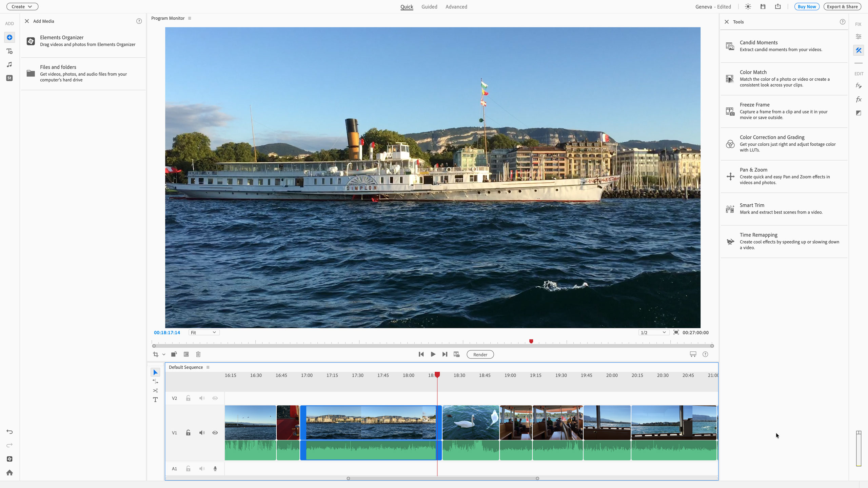Select the Text tool in timeline
The width and height of the screenshot is (868, 488).
[155, 400]
